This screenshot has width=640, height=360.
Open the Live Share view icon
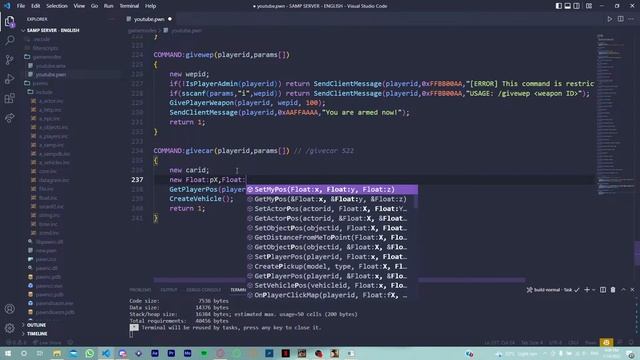9,118
